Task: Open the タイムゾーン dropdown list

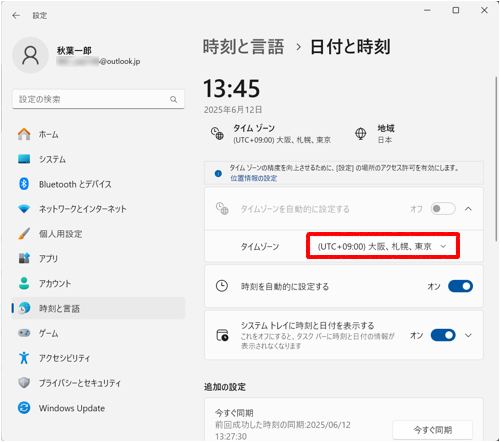Action: click(x=383, y=246)
